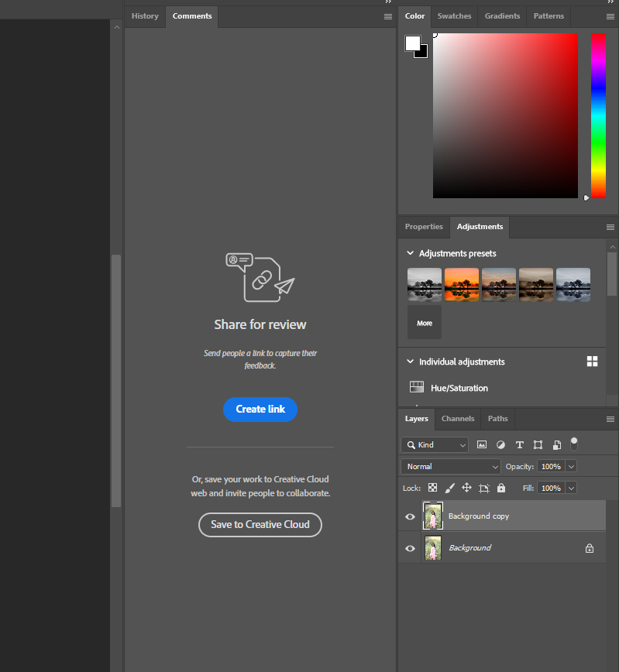
Task: Click the lock all padlock icon
Action: click(501, 489)
